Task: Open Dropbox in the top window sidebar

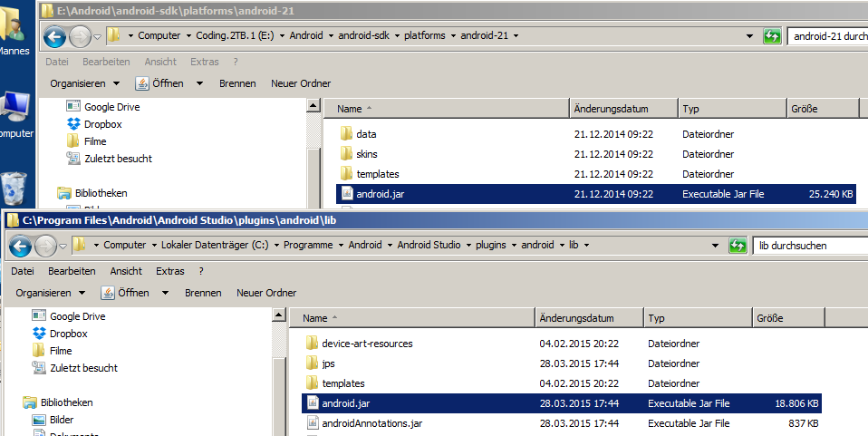Action: click(x=93, y=124)
